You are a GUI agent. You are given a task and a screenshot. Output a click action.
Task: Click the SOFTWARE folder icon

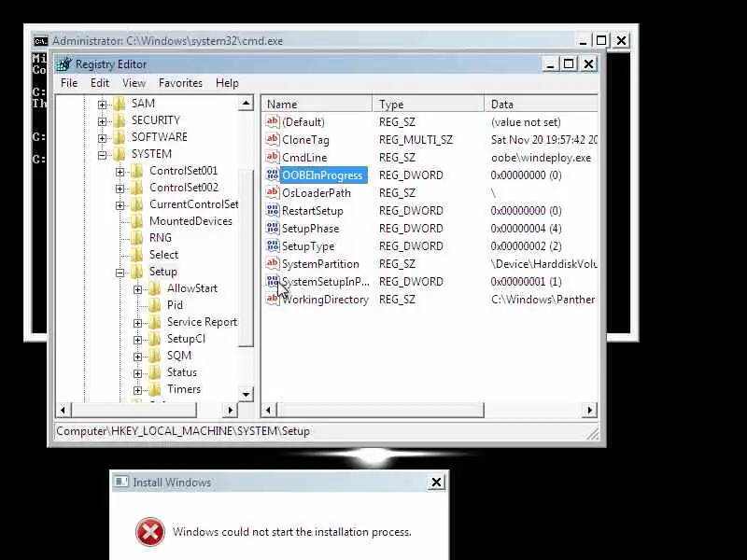point(120,137)
